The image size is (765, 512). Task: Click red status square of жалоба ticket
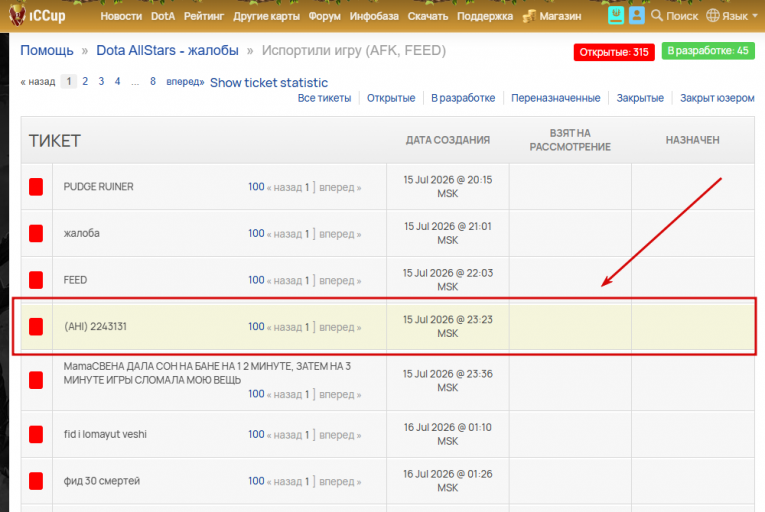36,233
